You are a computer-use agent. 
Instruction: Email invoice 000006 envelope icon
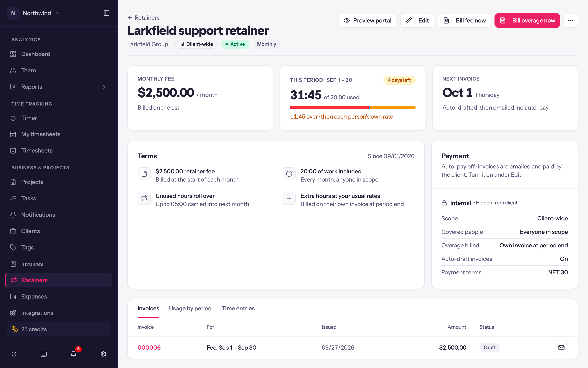pos(561,348)
